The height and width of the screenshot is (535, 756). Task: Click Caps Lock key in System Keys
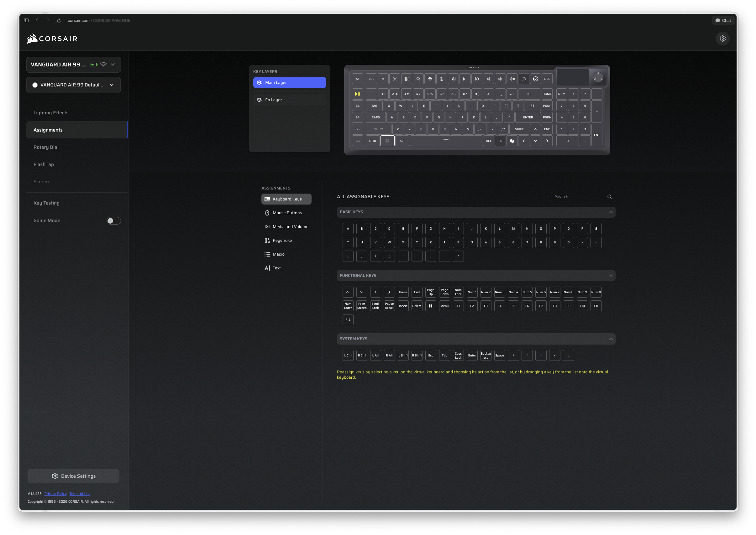[x=458, y=356]
